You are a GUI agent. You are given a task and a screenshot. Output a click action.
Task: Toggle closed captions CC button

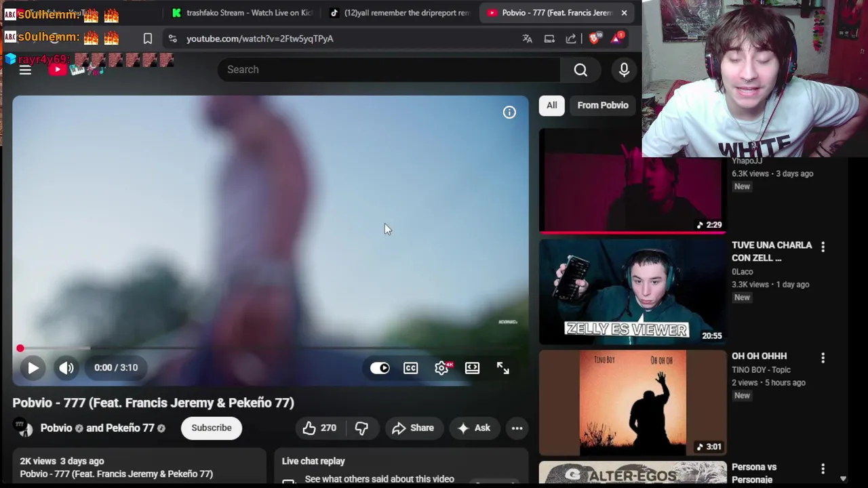411,368
